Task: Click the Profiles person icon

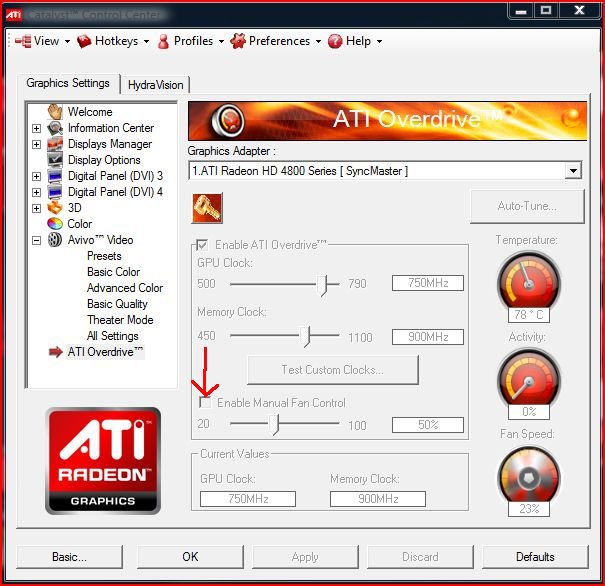Action: 163,41
